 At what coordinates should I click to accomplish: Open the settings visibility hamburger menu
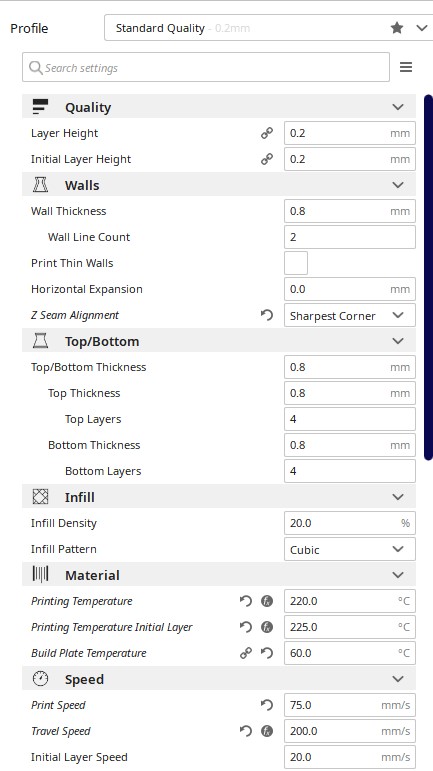[406, 67]
